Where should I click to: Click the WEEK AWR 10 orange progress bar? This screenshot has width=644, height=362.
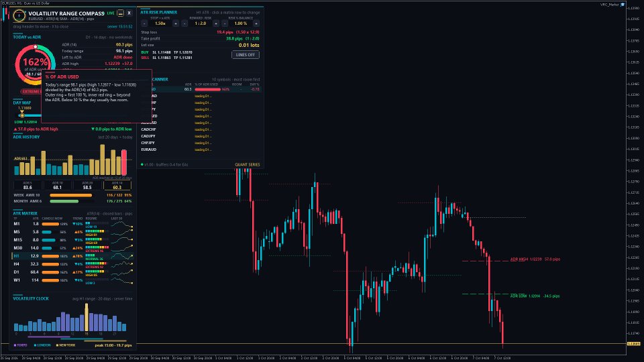(x=70, y=195)
